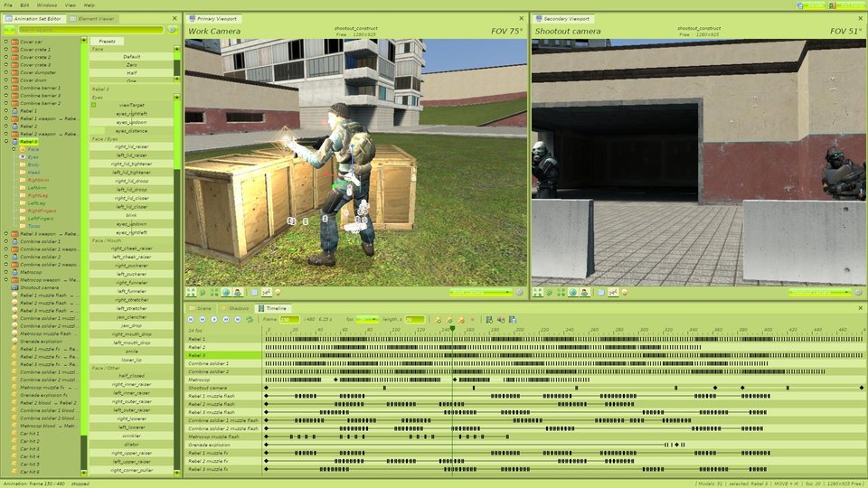
Task: Collapse Face group under Rebel 3
Action: click(14, 149)
